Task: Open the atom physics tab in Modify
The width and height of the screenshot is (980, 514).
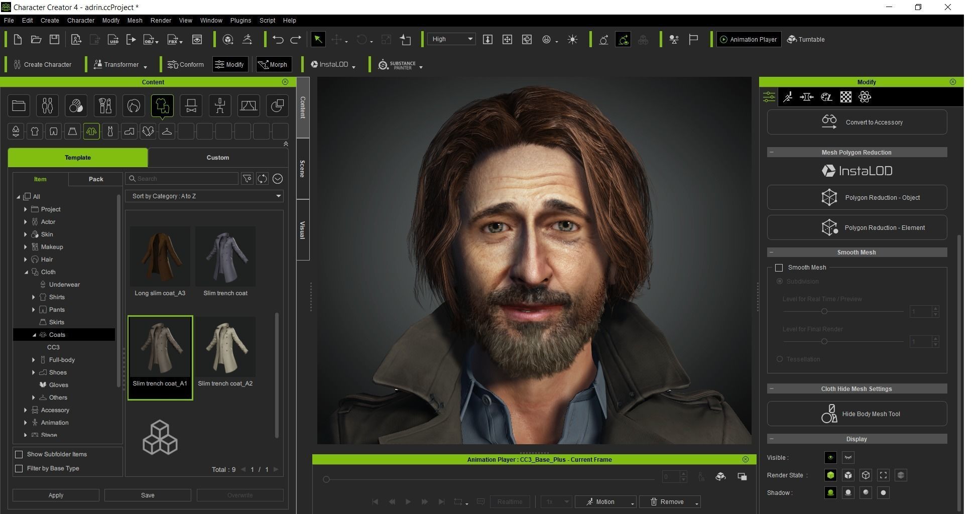Action: click(x=865, y=97)
